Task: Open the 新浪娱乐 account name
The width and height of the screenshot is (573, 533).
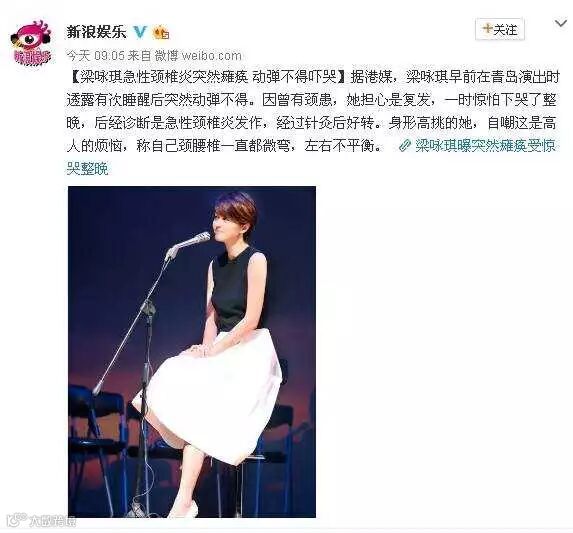Action: click(x=96, y=32)
